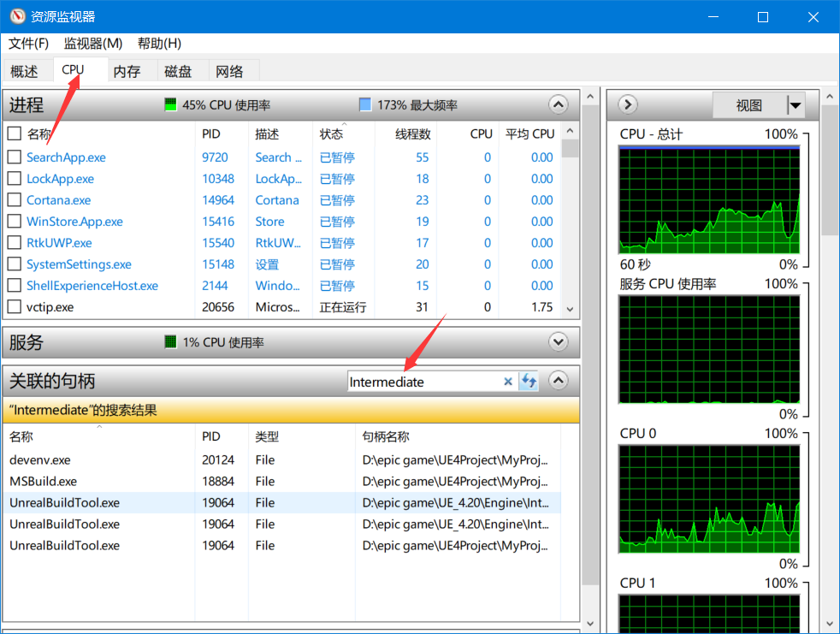Check the LockApp.exe process checkbox
Viewport: 840px width, 634px height.
15,179
